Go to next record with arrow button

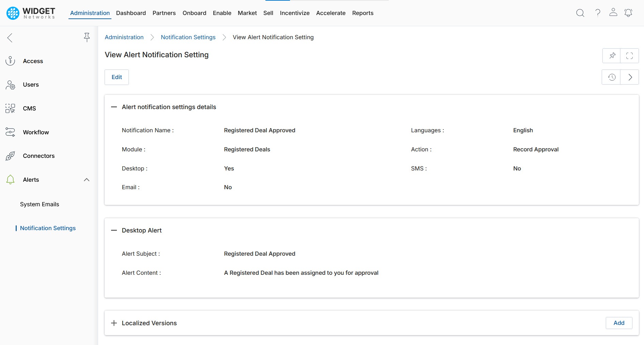coord(630,77)
